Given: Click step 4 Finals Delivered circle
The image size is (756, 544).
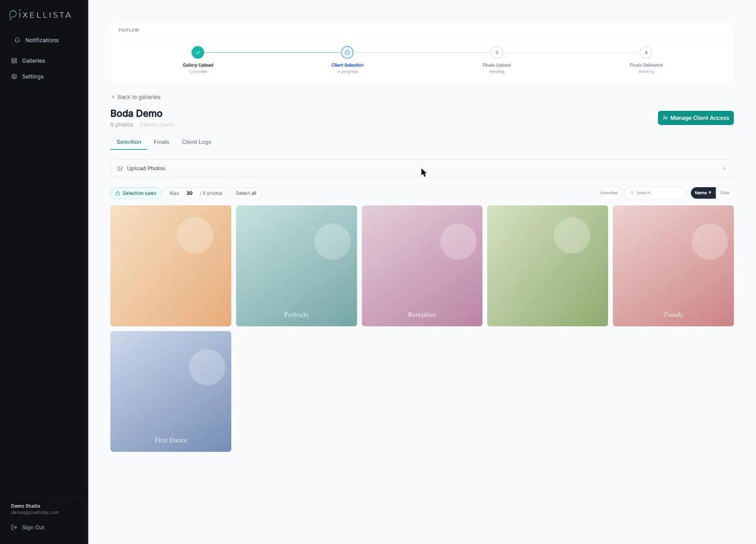Looking at the screenshot, I should tap(646, 52).
